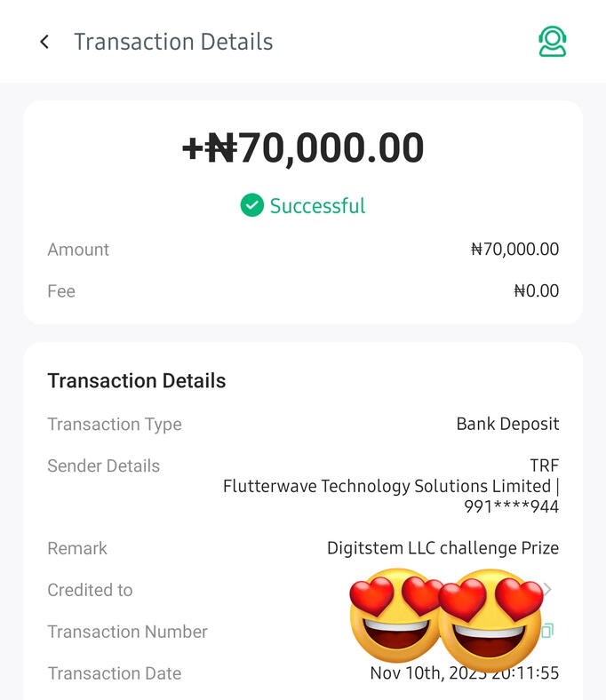This screenshot has width=606, height=700.
Task: Click the Bank Deposit transaction type value
Action: tap(507, 424)
